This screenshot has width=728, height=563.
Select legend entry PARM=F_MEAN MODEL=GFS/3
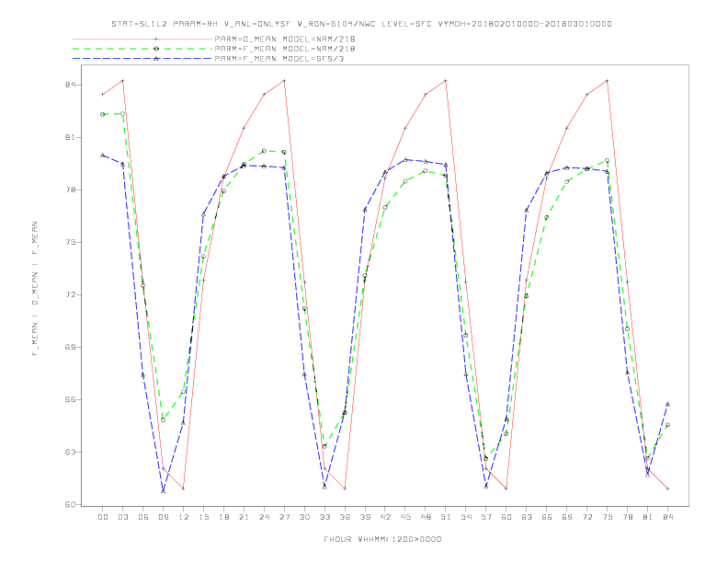tap(279, 59)
